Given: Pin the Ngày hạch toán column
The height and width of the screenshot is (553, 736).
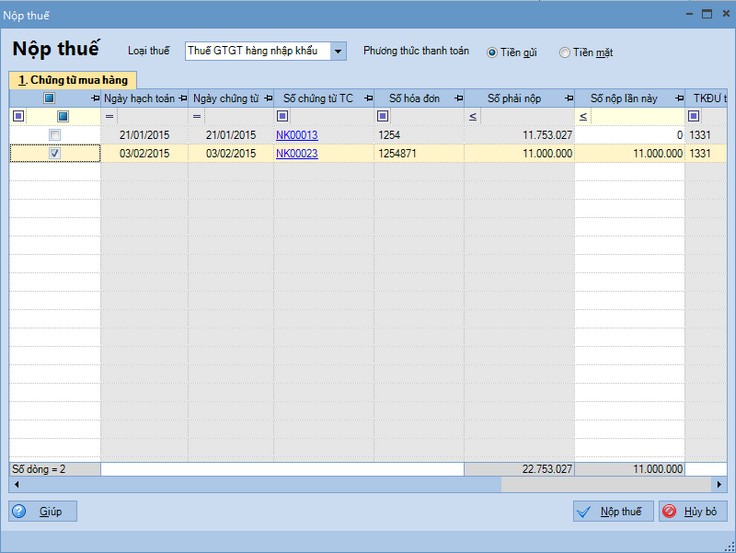Looking at the screenshot, I should pos(183,98).
